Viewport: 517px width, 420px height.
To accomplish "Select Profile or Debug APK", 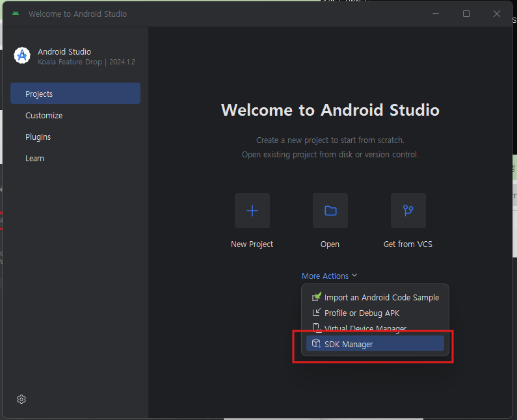I will [x=375, y=313].
